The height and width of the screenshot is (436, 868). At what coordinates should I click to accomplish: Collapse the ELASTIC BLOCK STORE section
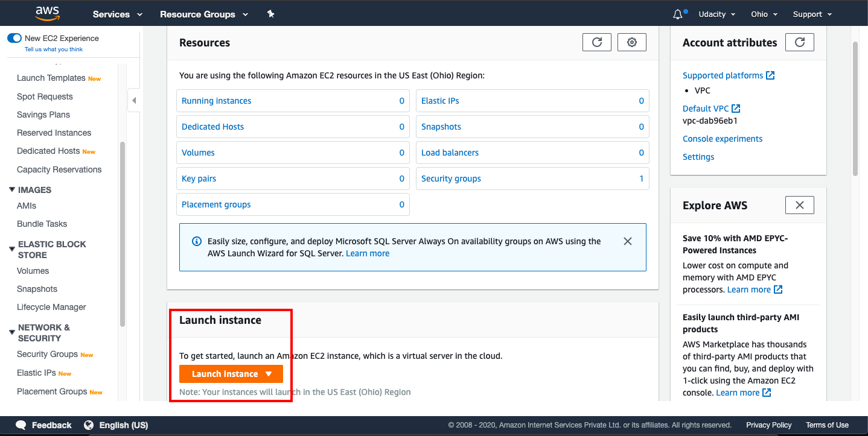(12, 248)
